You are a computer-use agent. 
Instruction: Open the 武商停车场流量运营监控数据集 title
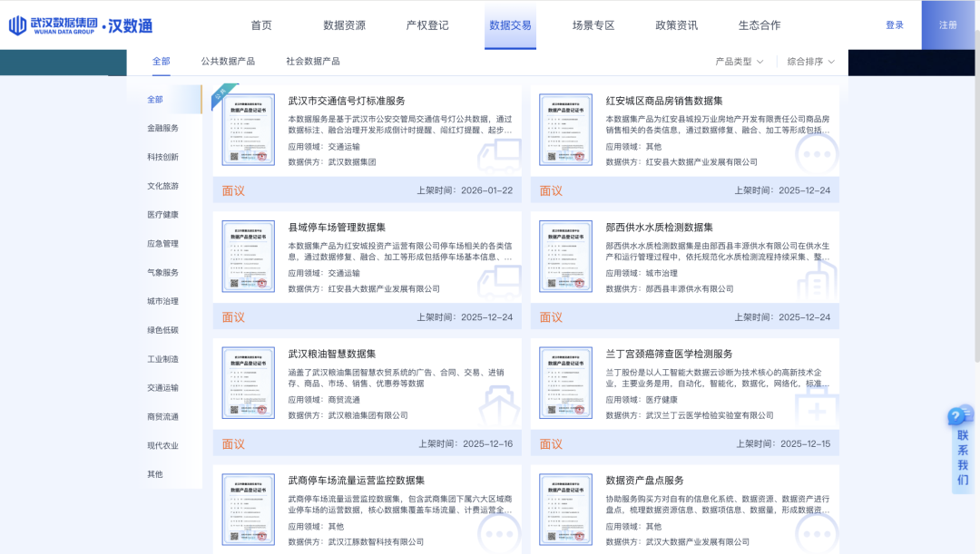tap(356, 481)
